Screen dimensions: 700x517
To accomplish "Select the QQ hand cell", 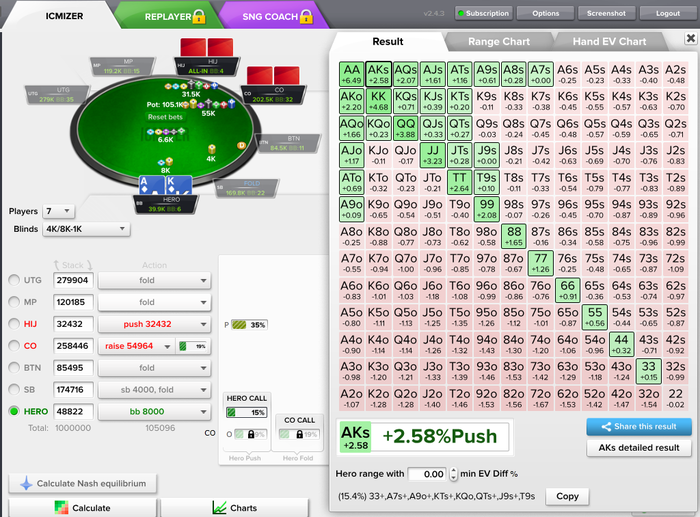I will click(x=405, y=128).
